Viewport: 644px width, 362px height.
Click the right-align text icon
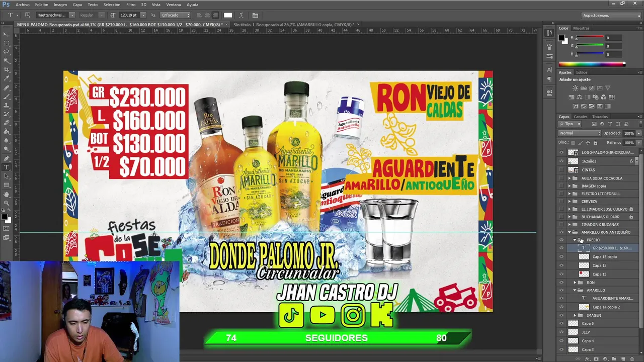click(215, 15)
